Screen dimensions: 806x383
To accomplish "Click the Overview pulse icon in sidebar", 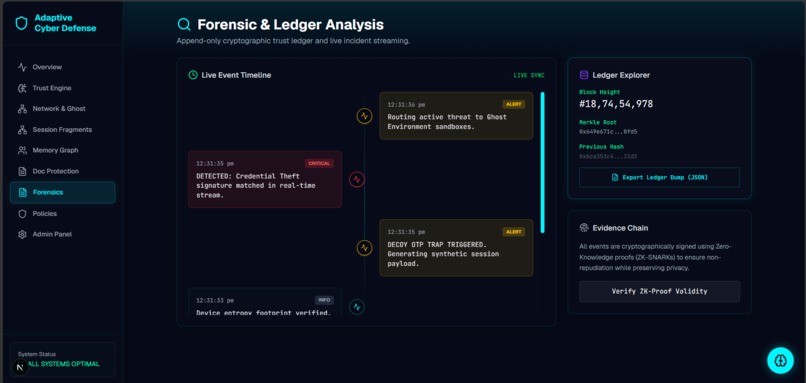I will point(22,67).
